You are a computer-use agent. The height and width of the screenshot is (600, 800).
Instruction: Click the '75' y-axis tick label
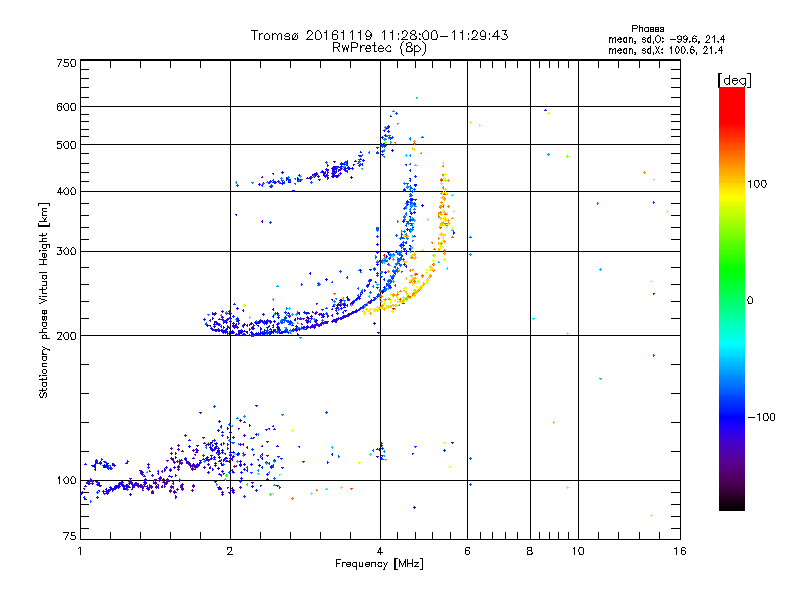point(70,536)
